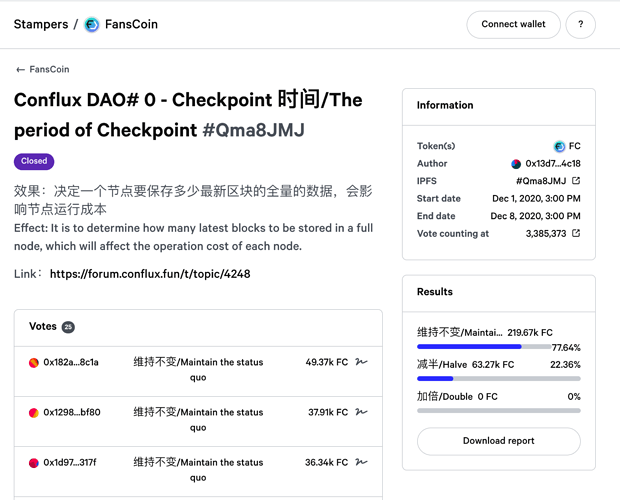Open the author address 0x13d7...4c18
Screen dimensions: 620x500
pos(553,164)
